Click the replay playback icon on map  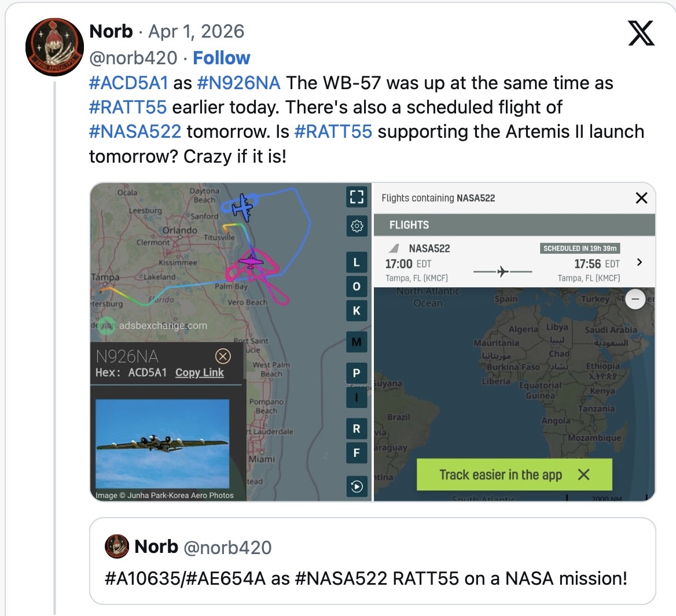(357, 486)
